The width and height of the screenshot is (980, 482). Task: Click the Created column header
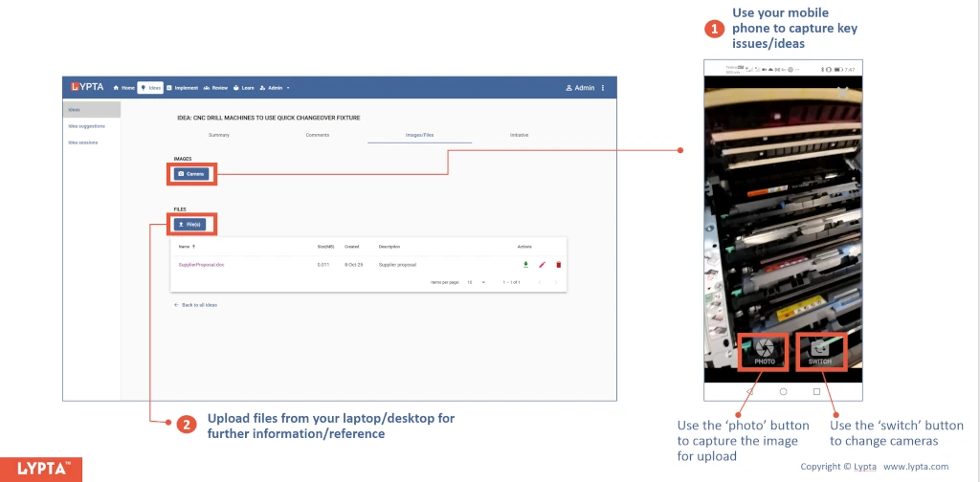tap(352, 247)
